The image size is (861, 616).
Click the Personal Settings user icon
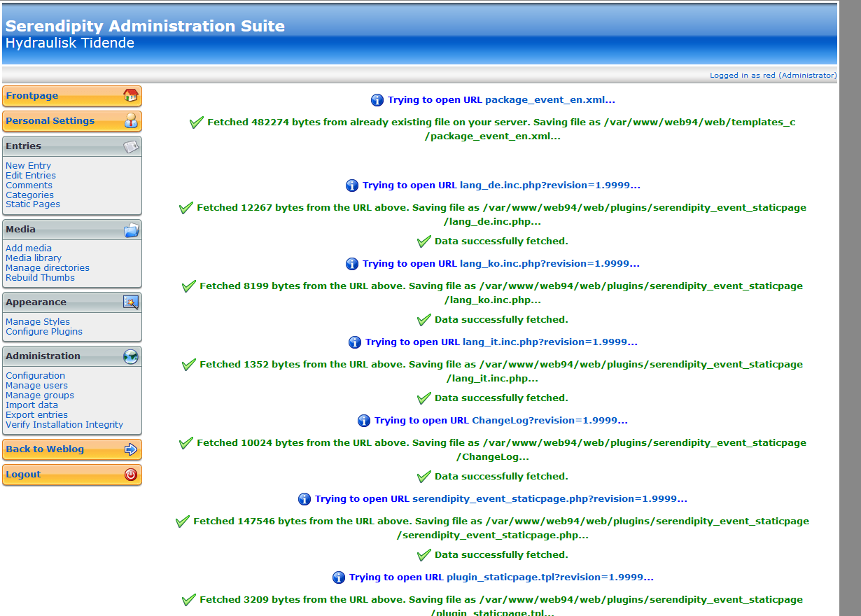[x=131, y=120]
